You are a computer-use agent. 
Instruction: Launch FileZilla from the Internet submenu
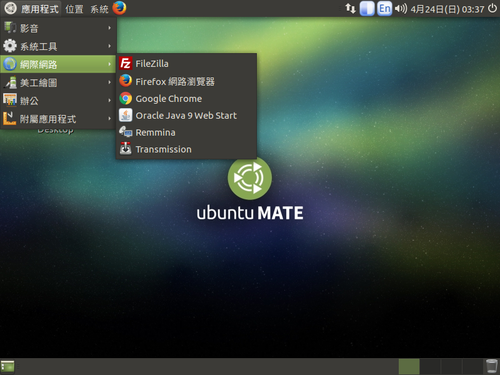click(186, 63)
